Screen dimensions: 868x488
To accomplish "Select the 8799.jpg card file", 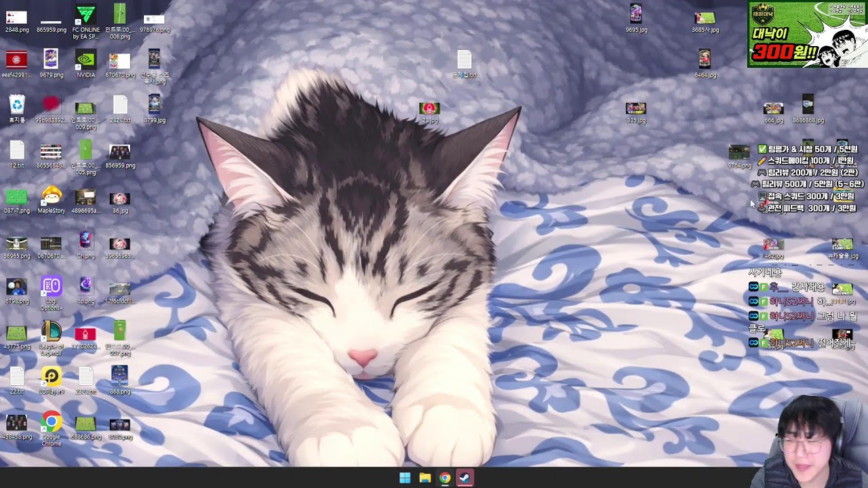I will click(154, 106).
